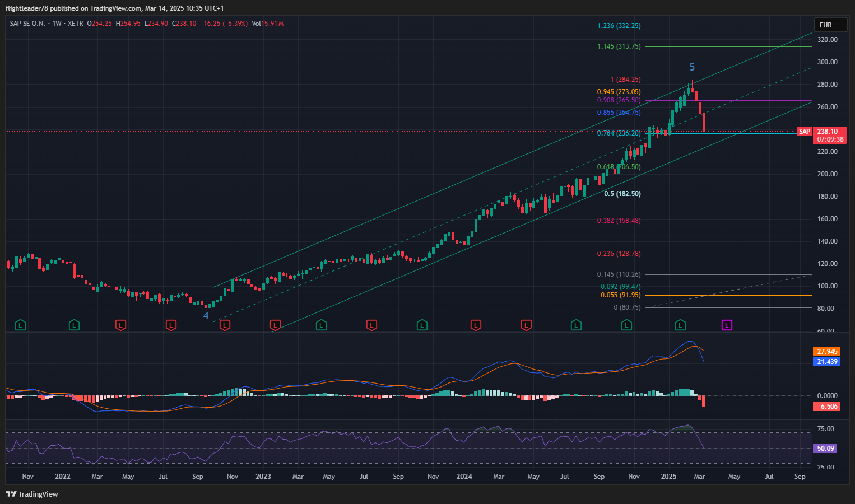Select the 0.945 (273.05) Fibonacci label
This screenshot has height=504, width=855.
pyautogui.click(x=619, y=92)
